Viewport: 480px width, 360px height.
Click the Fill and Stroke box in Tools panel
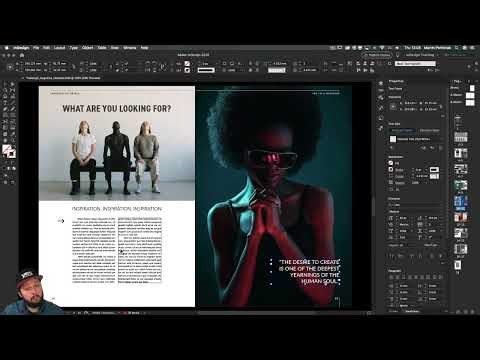click(9, 151)
